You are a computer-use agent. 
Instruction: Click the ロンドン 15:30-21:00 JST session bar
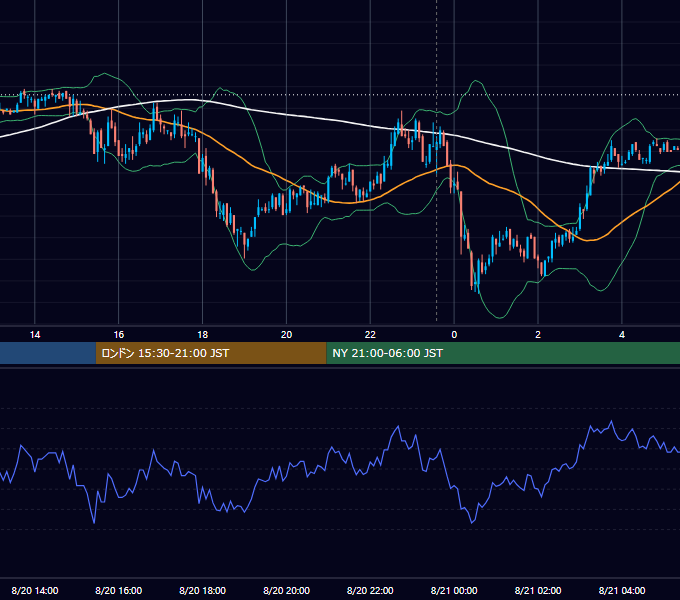[211, 353]
